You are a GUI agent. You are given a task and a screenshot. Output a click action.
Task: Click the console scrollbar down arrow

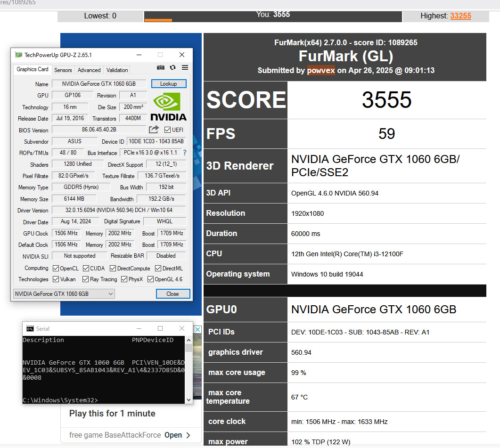tap(189, 399)
